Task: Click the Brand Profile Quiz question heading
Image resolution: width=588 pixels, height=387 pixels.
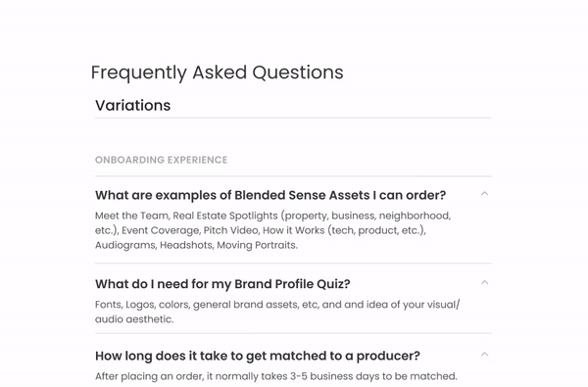Action: (222, 284)
